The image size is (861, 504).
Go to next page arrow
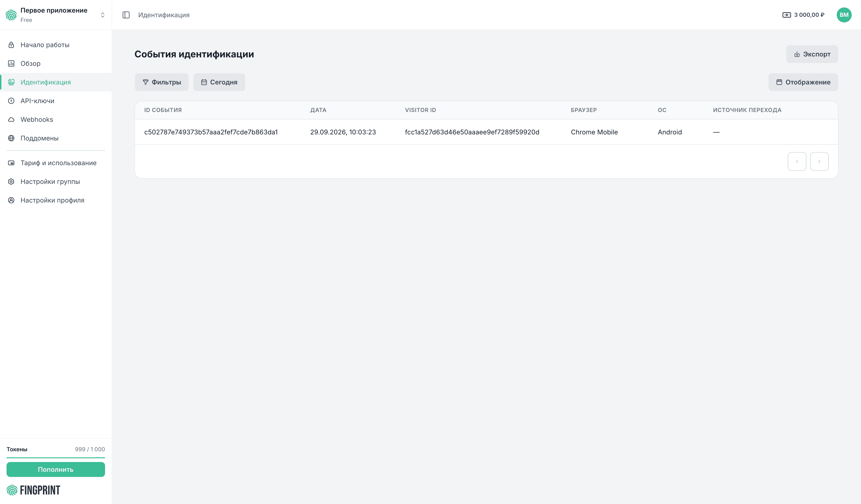[819, 161]
